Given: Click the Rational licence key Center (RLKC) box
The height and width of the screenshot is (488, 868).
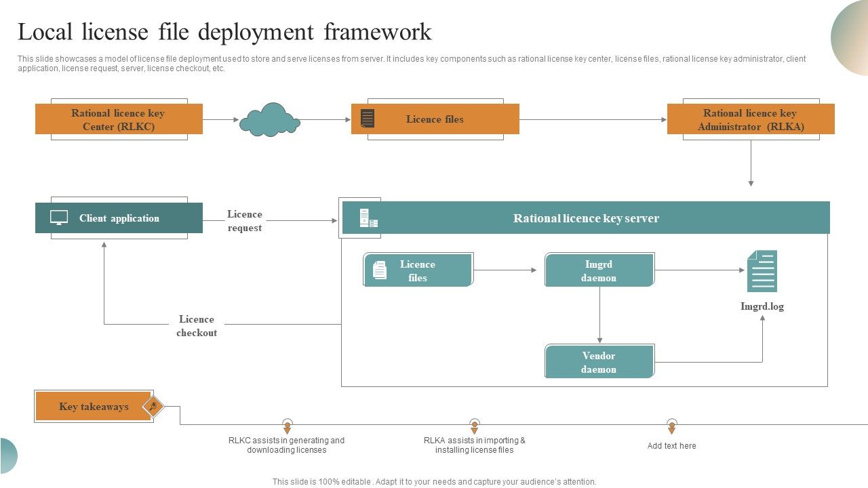Looking at the screenshot, I should pos(119,119).
